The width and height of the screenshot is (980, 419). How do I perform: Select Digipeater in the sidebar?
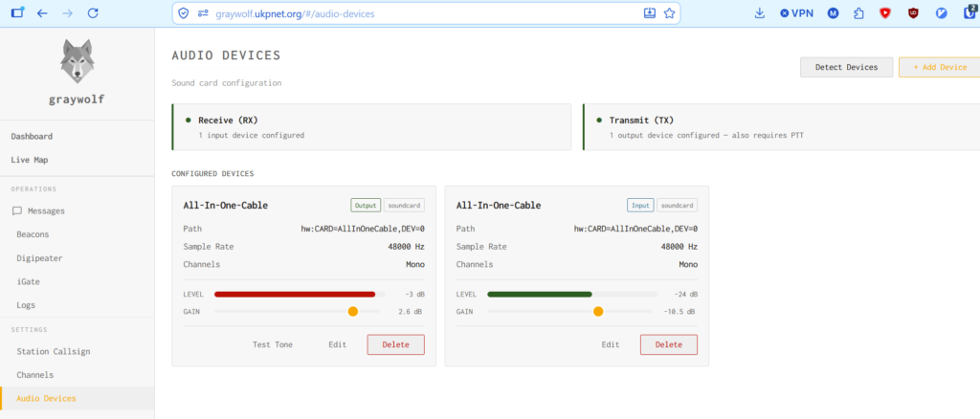pos(39,258)
